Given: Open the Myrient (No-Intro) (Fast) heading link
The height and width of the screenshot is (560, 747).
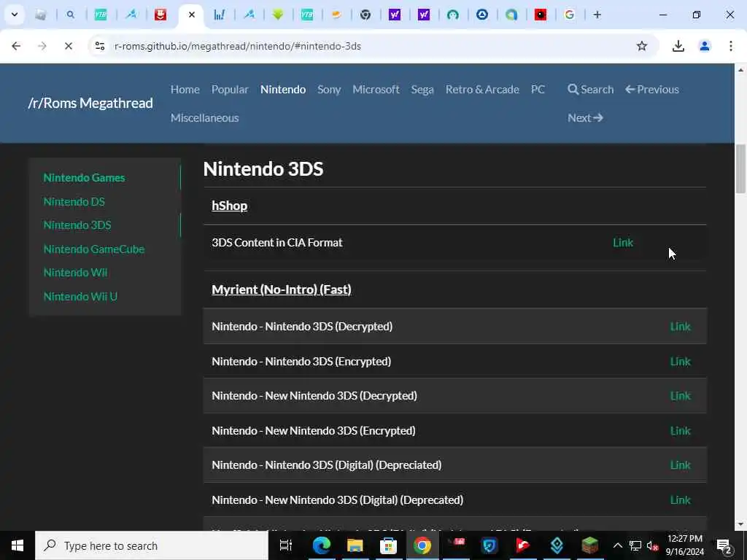Looking at the screenshot, I should (282, 289).
